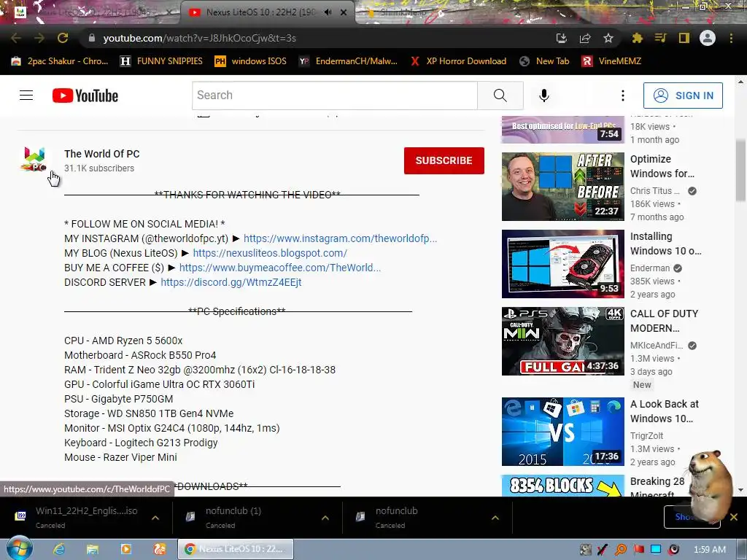
Task: Run search with magnifying glass button
Action: [x=500, y=96]
